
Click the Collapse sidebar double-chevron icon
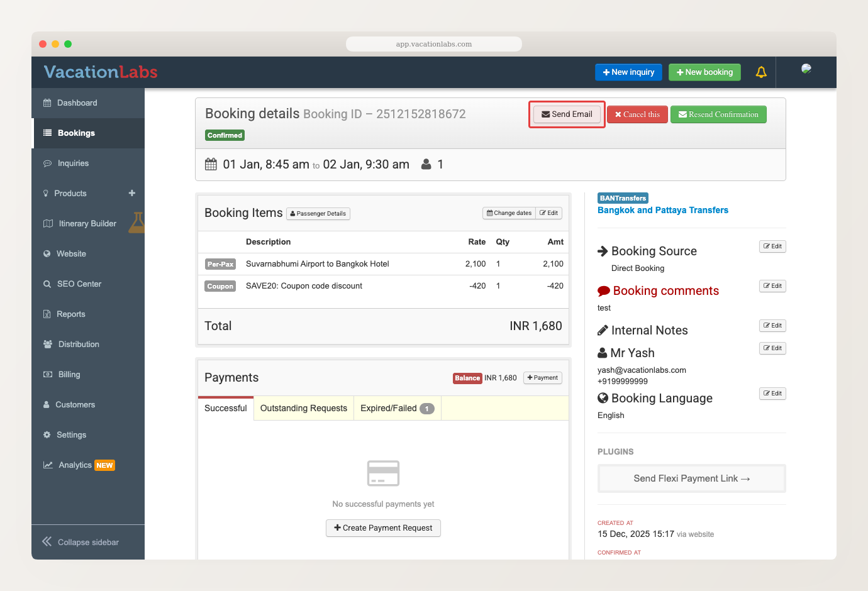tap(47, 541)
